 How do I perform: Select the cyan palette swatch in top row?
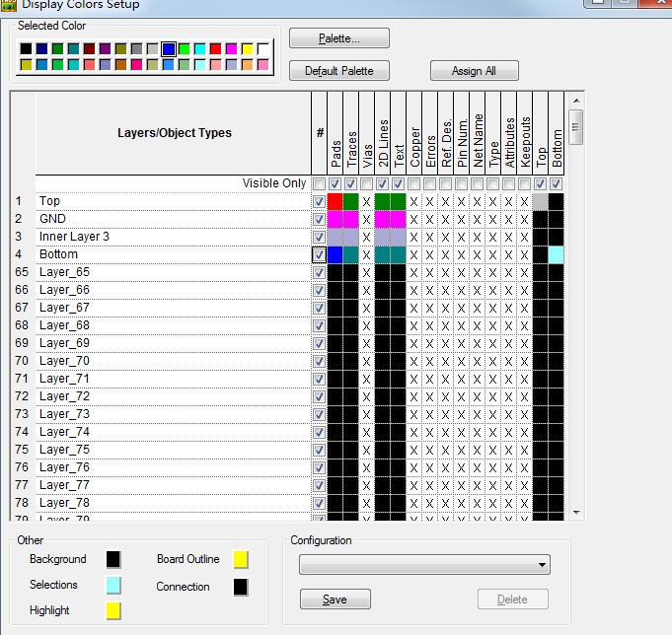(199, 49)
